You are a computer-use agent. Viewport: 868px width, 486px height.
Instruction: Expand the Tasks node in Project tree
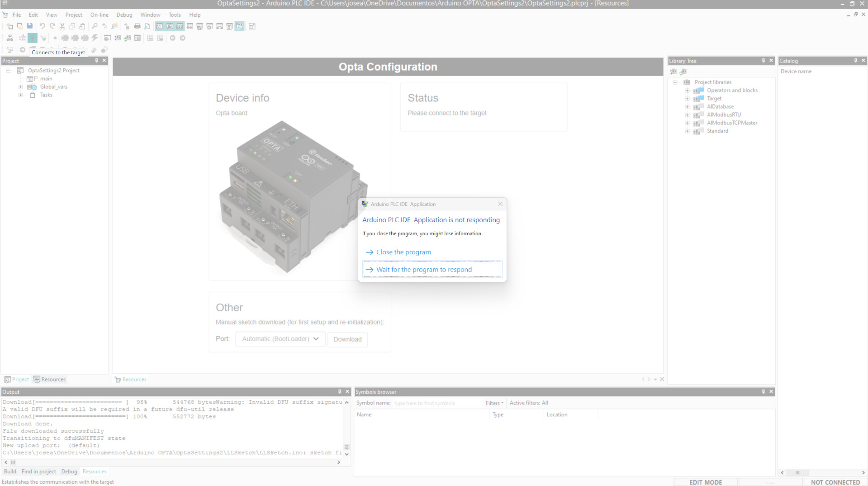(20, 95)
